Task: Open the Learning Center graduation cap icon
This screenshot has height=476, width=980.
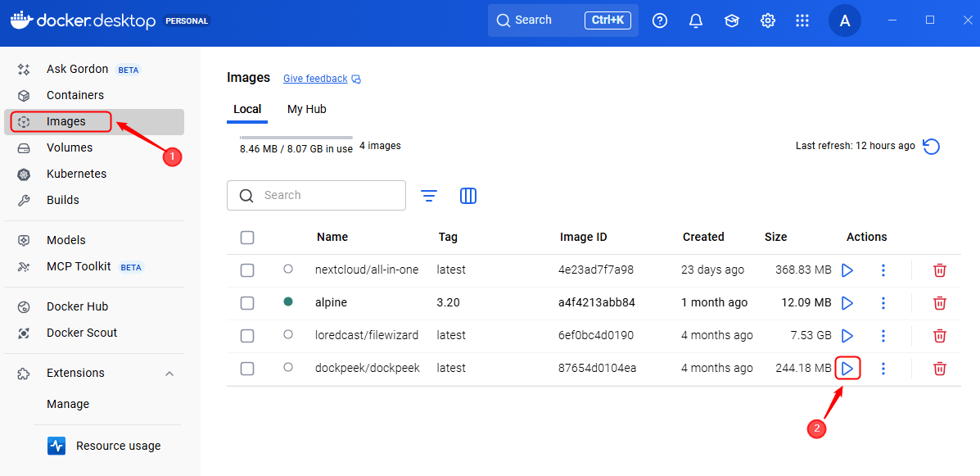Action: (731, 20)
